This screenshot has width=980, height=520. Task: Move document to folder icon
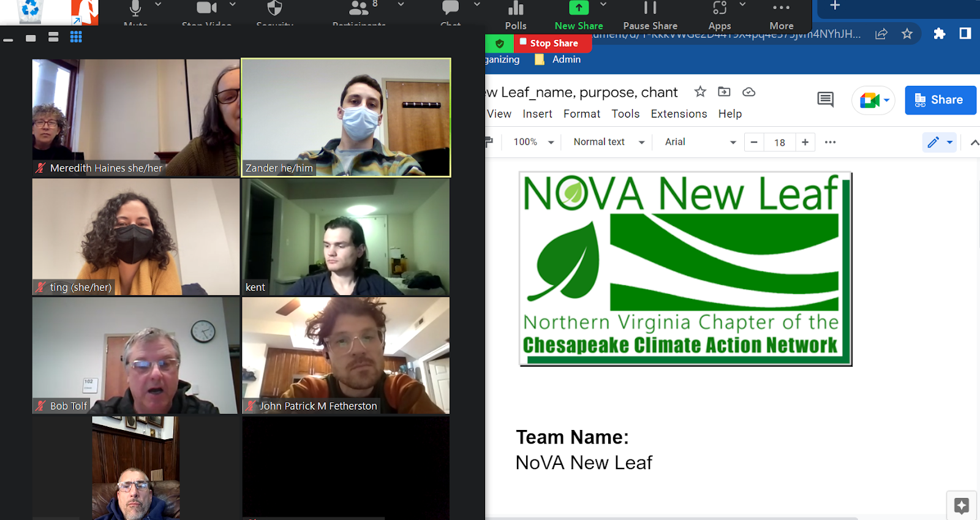(x=724, y=92)
